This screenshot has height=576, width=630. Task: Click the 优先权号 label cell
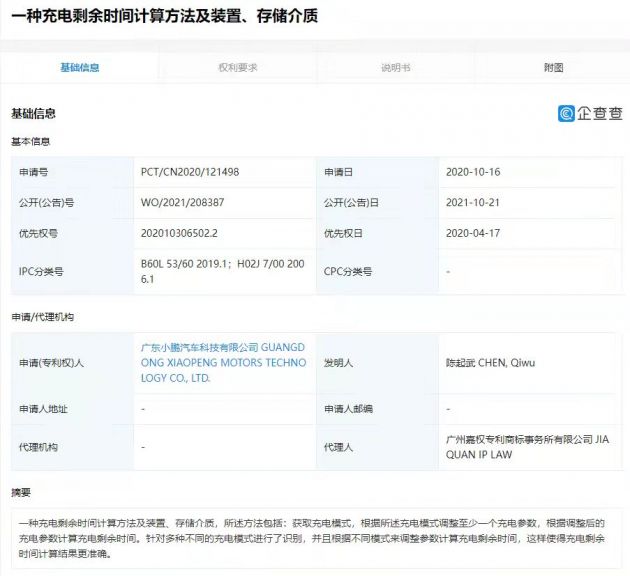point(72,233)
